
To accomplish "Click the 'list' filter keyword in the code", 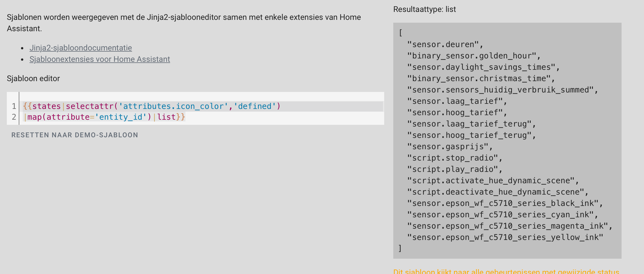I will [x=167, y=117].
